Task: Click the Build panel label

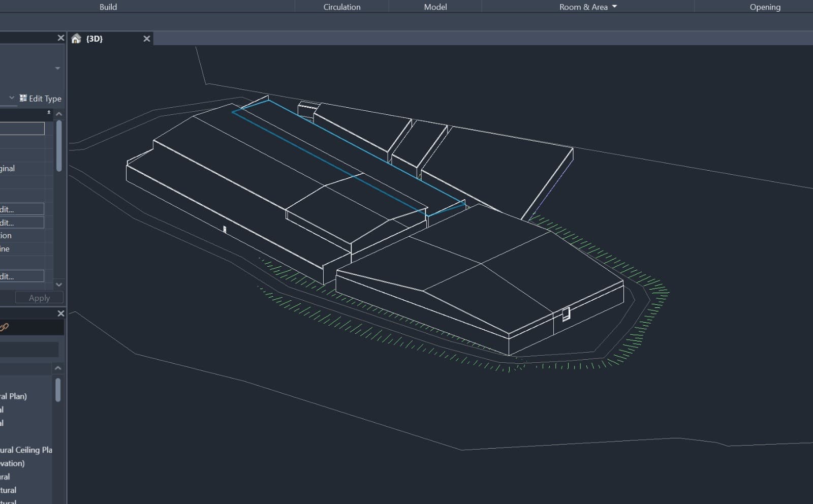Action: coord(108,7)
